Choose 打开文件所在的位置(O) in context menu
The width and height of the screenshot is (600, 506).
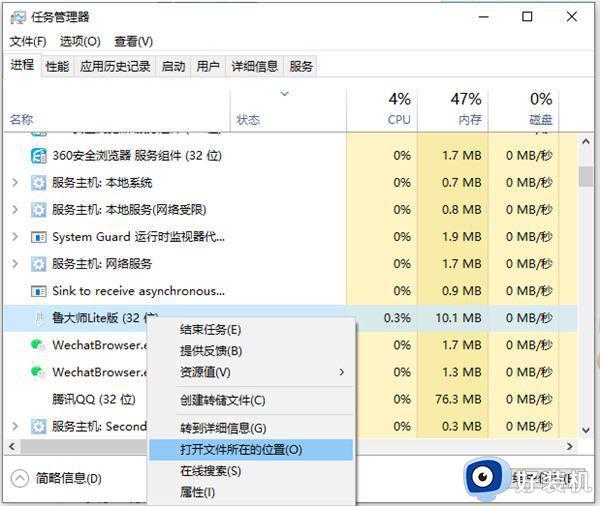click(251, 450)
